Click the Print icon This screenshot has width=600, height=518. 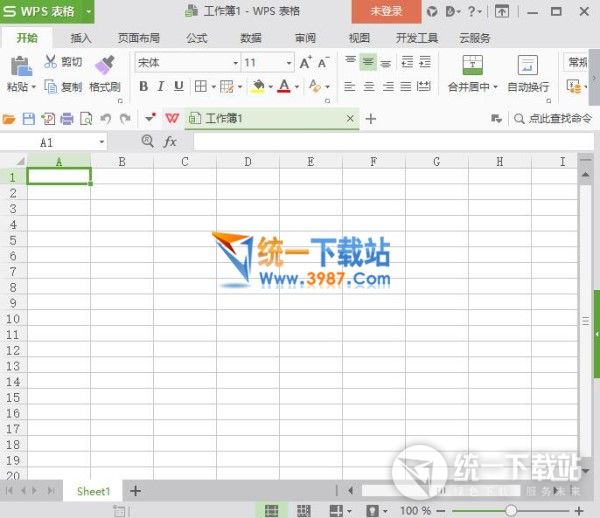(x=67, y=119)
